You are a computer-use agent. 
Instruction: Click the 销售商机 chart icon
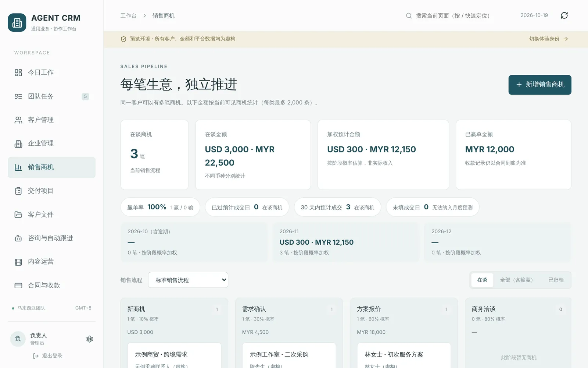pos(18,167)
